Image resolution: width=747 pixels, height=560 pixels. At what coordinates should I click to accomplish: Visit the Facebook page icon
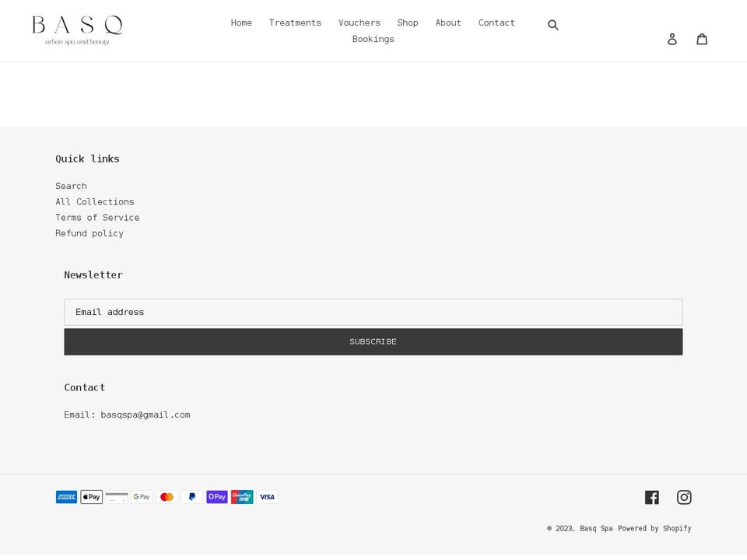click(652, 497)
